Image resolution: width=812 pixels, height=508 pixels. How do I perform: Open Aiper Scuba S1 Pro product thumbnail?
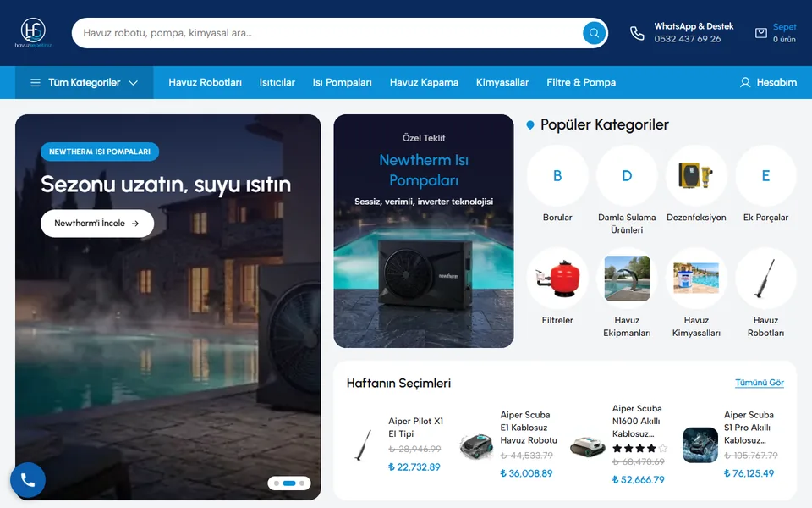click(700, 444)
